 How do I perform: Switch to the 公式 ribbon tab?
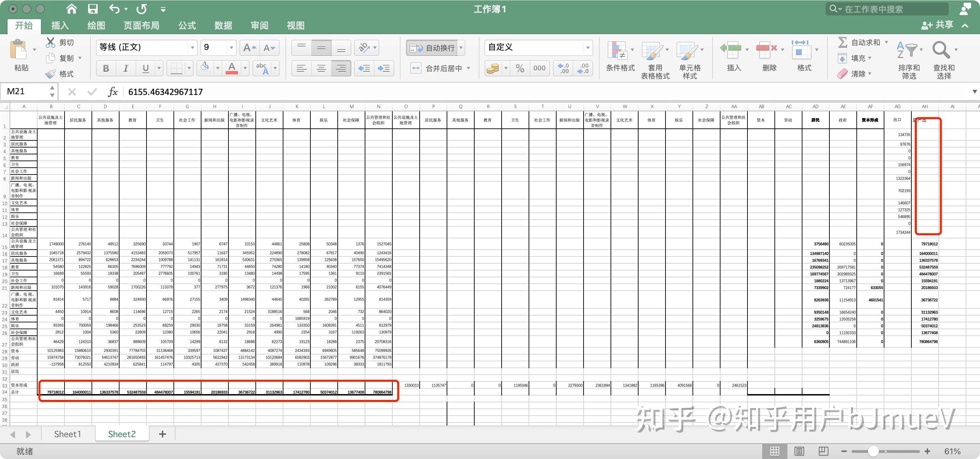(x=186, y=26)
